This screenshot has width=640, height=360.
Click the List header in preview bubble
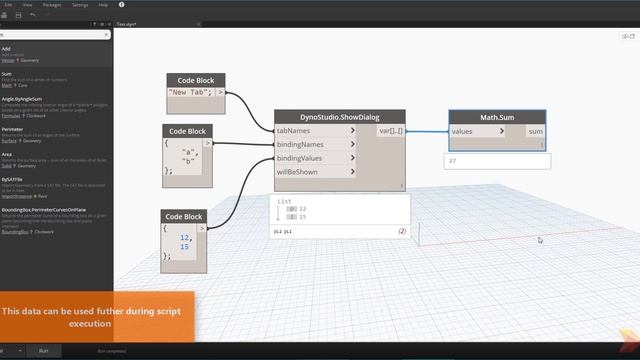(284, 201)
